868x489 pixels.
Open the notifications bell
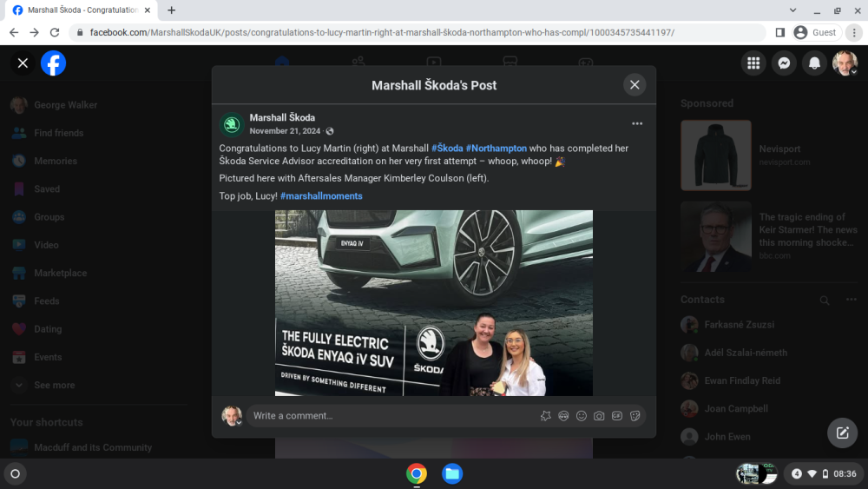click(x=814, y=63)
